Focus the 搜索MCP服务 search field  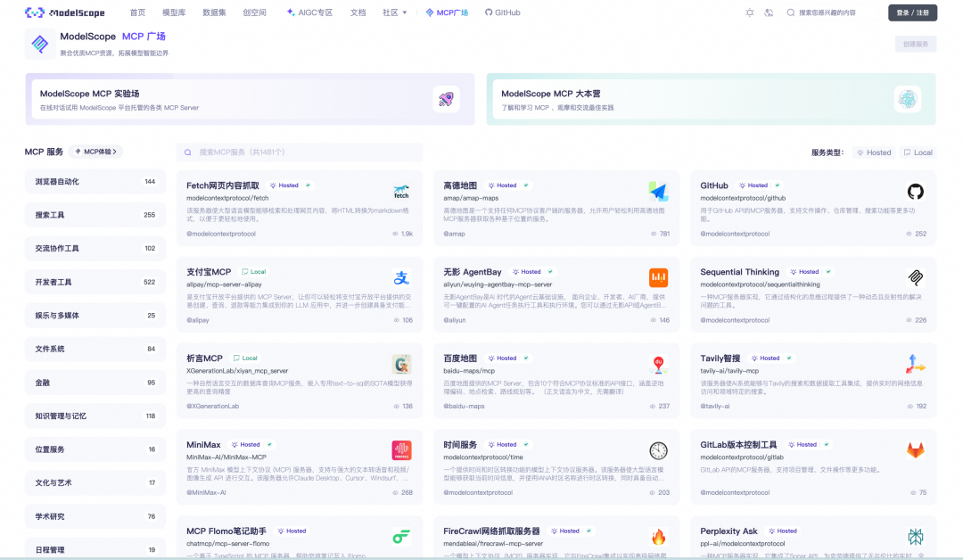[x=300, y=152]
